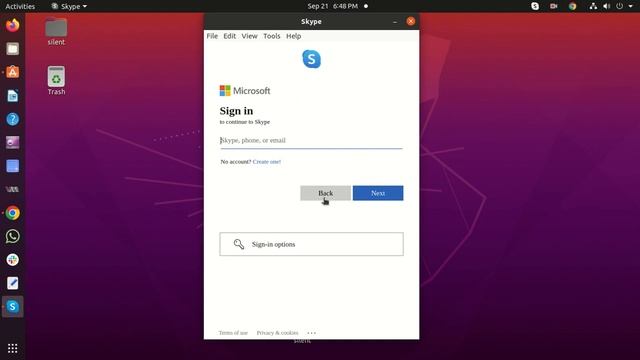Open the volume indicator in top bar
Viewport: 640px width, 360px height.
tap(607, 6)
